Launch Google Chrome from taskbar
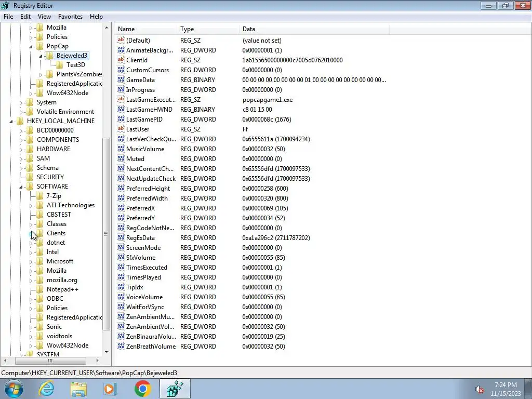The image size is (532, 399). 142,389
